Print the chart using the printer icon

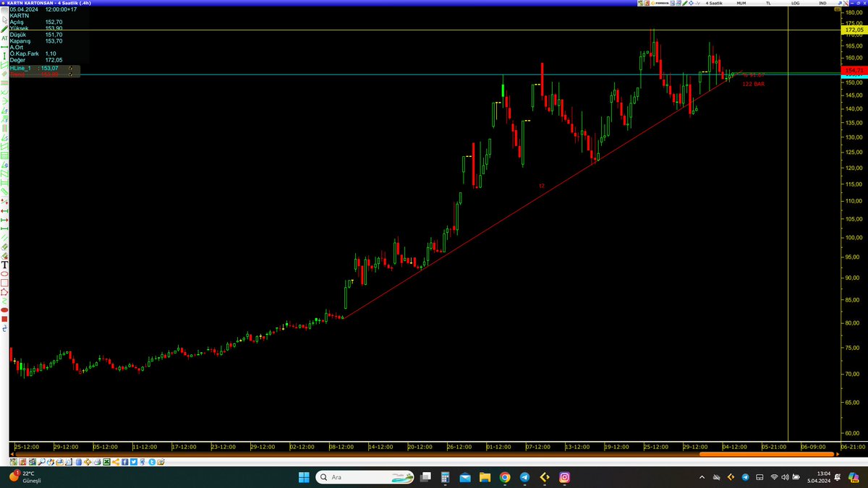[x=97, y=462]
